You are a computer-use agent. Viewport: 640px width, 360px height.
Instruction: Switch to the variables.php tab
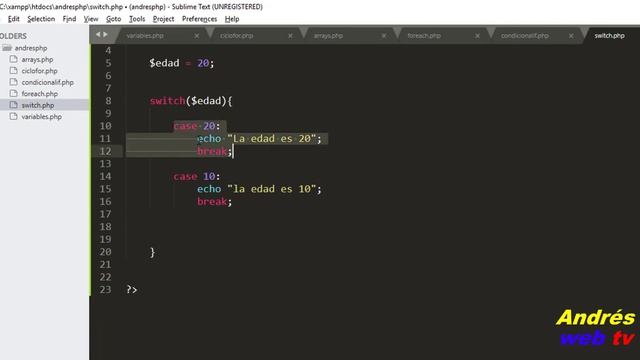point(145,36)
